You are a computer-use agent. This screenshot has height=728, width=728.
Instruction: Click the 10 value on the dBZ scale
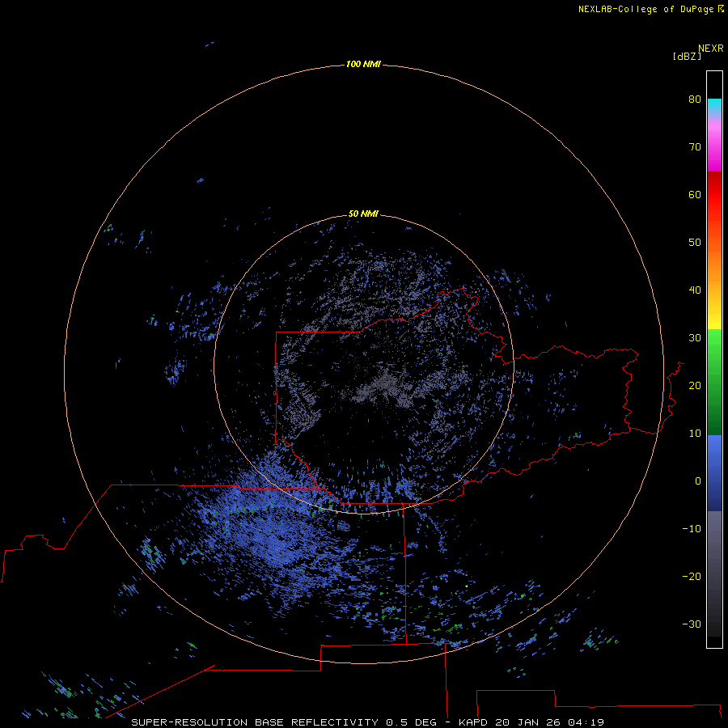695,434
